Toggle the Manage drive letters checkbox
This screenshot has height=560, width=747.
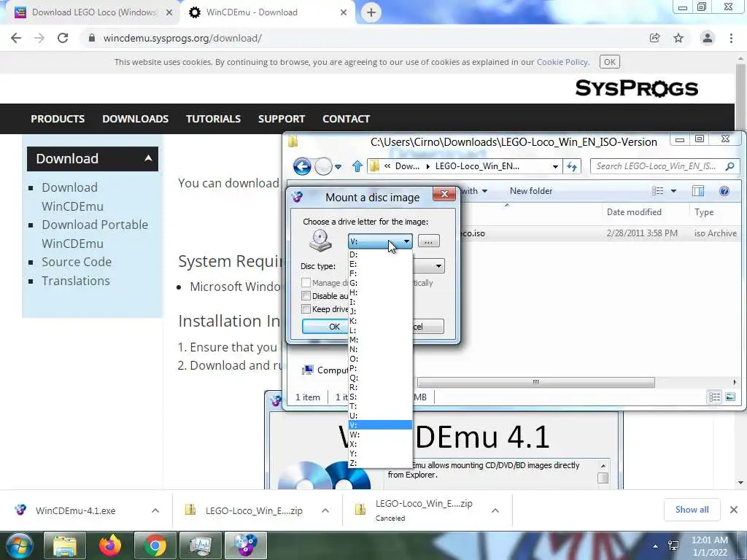(306, 282)
